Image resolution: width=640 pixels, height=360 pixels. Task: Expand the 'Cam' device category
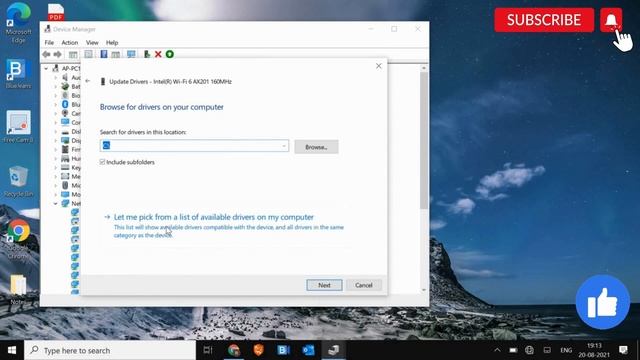pyautogui.click(x=56, y=113)
